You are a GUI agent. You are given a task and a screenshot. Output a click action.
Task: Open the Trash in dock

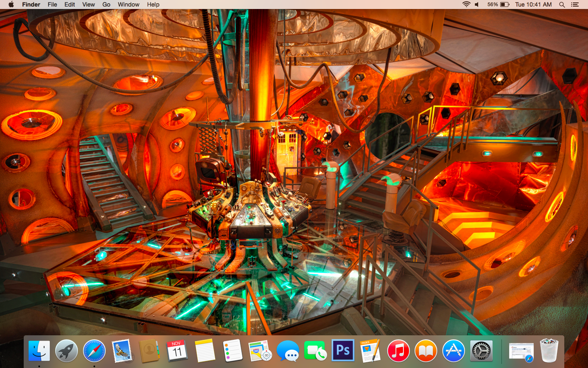click(549, 350)
